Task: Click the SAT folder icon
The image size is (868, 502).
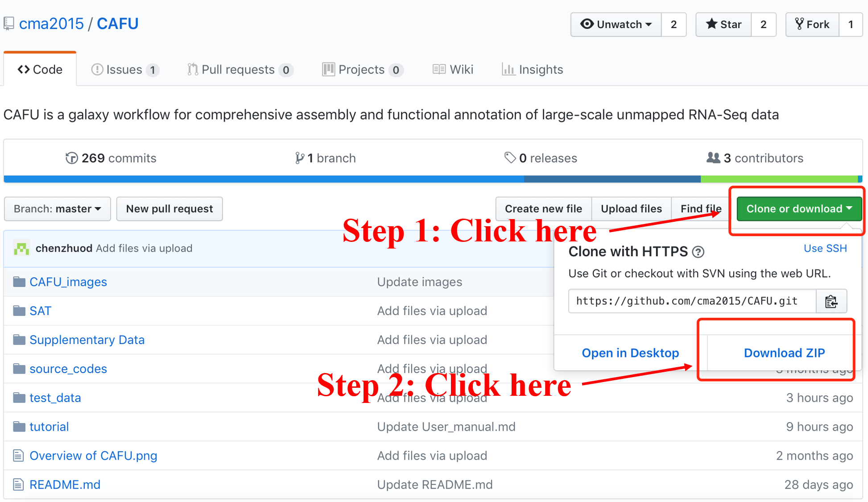Action: click(19, 311)
